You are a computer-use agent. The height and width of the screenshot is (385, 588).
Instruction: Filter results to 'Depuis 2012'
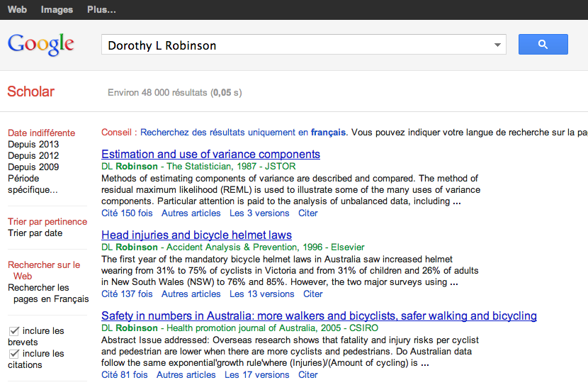coord(33,155)
